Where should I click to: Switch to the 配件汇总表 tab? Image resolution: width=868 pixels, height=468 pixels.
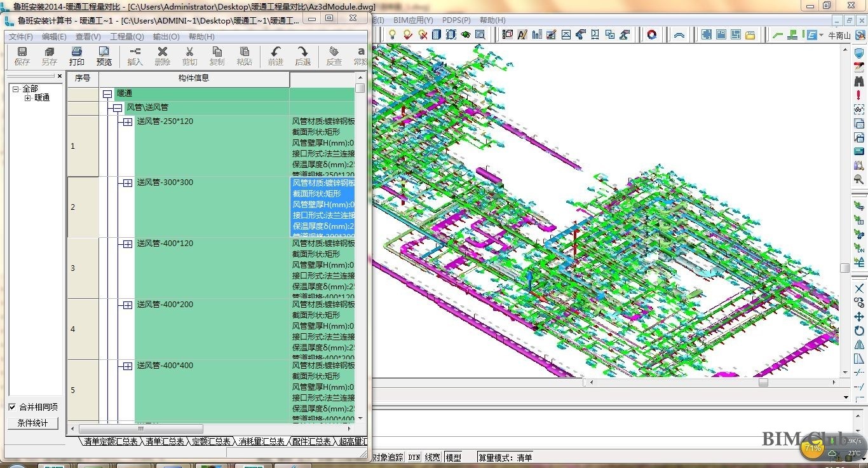click(x=311, y=441)
